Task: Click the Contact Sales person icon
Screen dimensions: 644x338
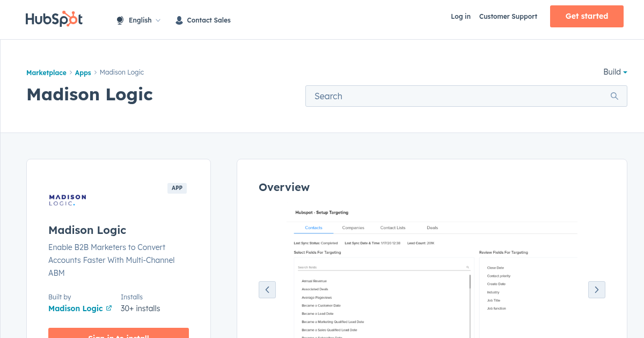Action: click(179, 20)
